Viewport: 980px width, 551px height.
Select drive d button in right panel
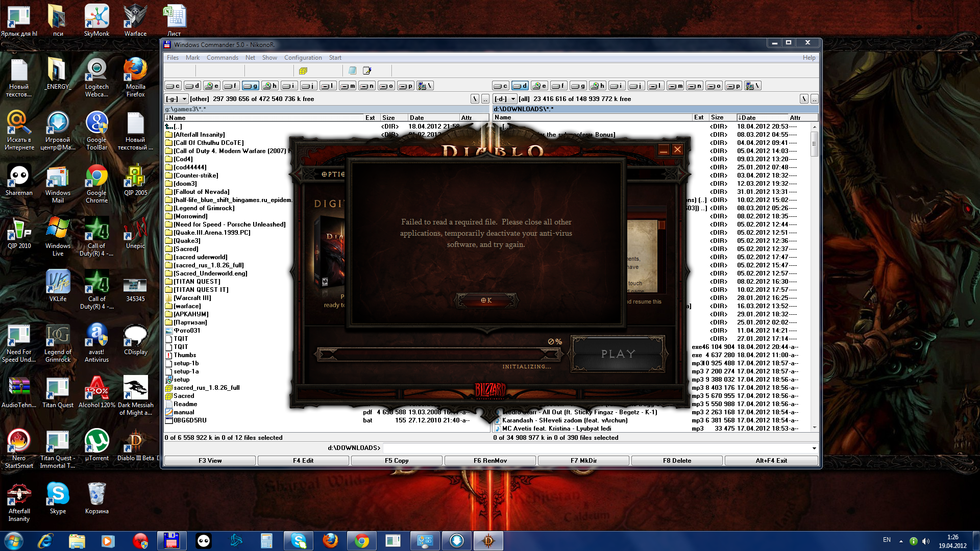[520, 86]
